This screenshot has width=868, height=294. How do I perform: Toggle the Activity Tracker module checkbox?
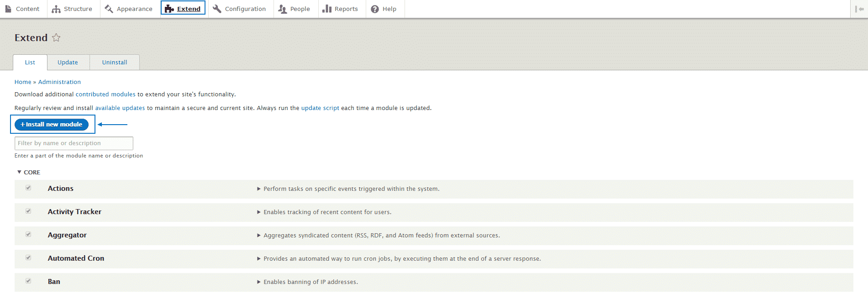click(28, 211)
